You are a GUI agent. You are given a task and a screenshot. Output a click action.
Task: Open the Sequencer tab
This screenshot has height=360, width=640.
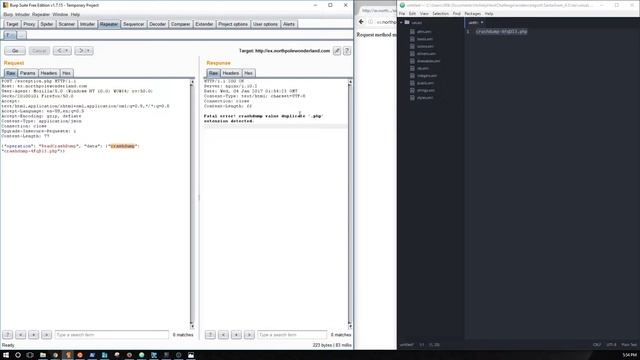[x=133, y=24]
